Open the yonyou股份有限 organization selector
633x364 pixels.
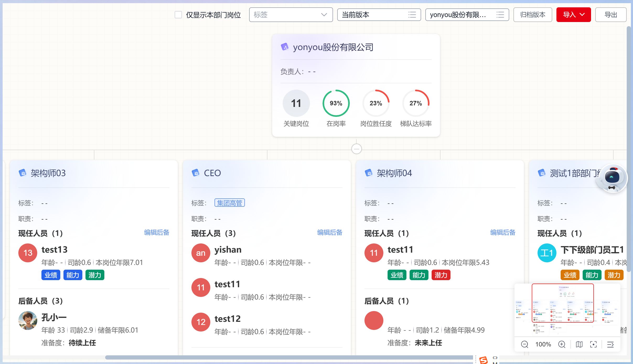467,15
